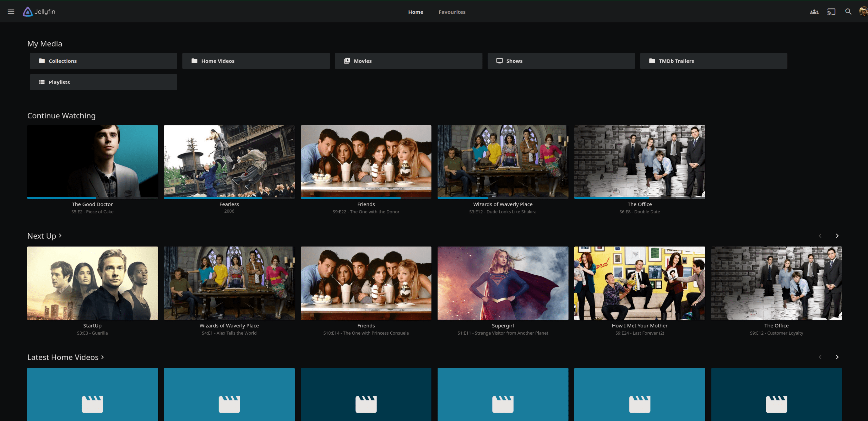Open the SyncPlay group icon
This screenshot has width=868, height=421.
click(814, 12)
